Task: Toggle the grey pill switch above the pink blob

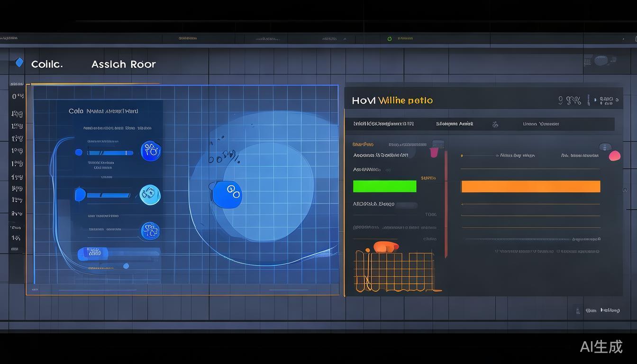Action: pos(605,147)
